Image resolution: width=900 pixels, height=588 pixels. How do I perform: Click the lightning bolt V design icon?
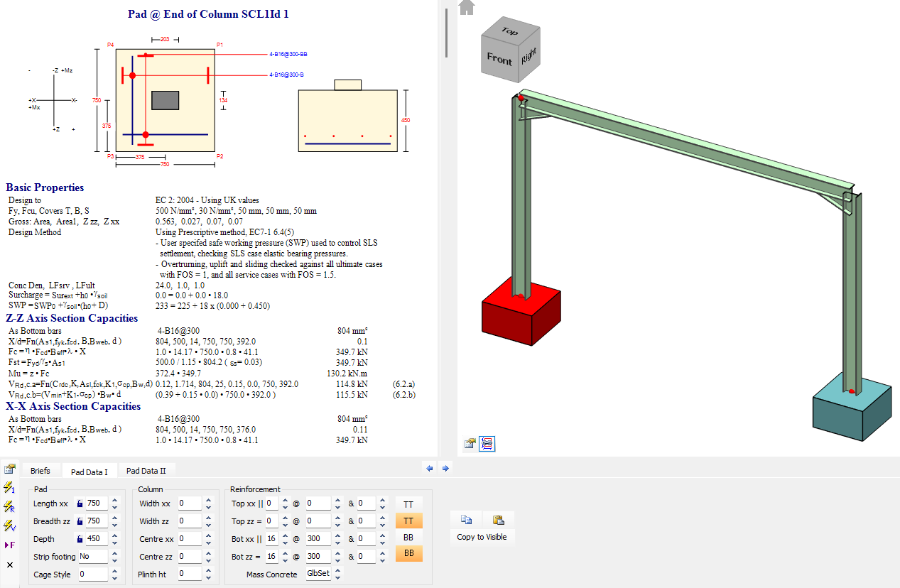click(9, 526)
